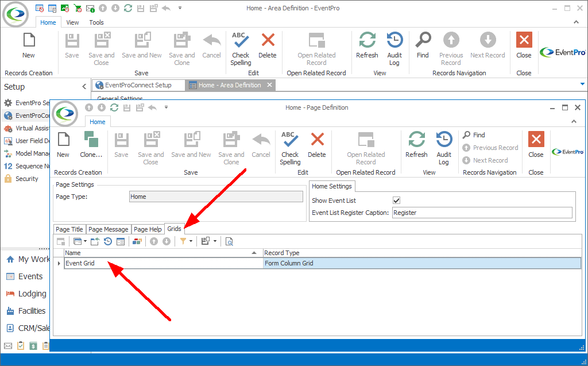Open Tools tab in main ribbon
This screenshot has height=366, width=588.
tap(96, 22)
